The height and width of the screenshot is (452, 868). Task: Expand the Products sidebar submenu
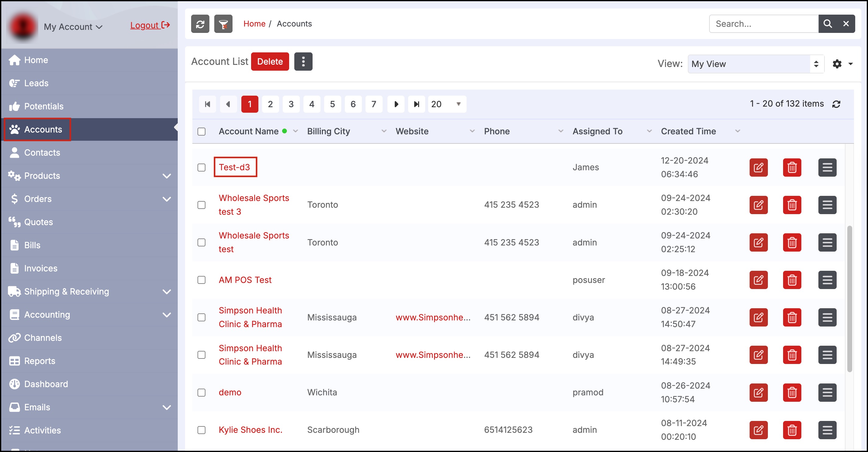tap(166, 176)
